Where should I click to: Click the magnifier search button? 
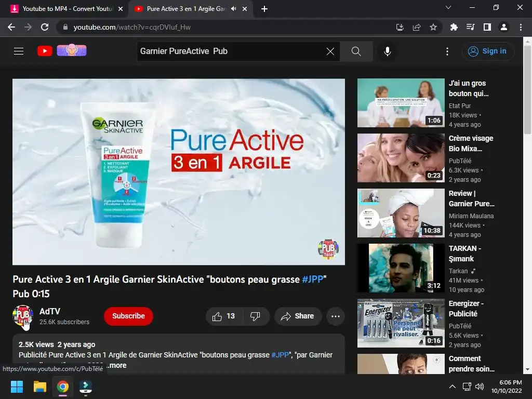coord(356,51)
